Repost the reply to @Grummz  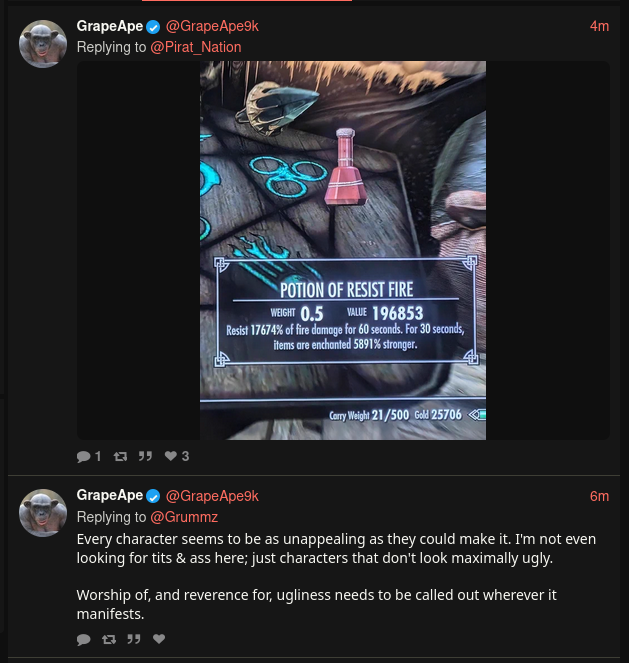click(109, 639)
